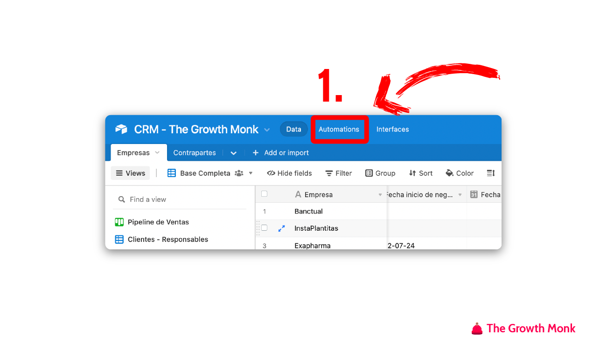The image size is (607, 364).
Task: Click the view collaborators people icon
Action: click(x=239, y=173)
